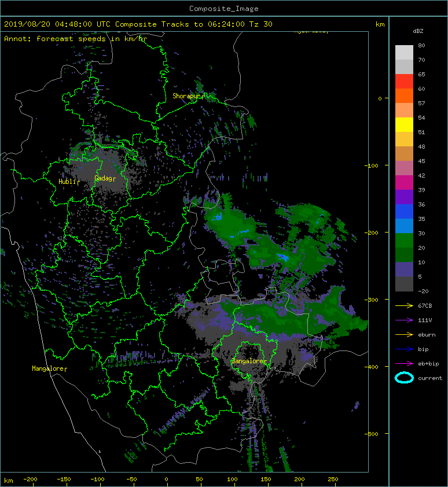
Task: Click the 'Annot: forecast speeds in km/hr' text
Action: 76,39
